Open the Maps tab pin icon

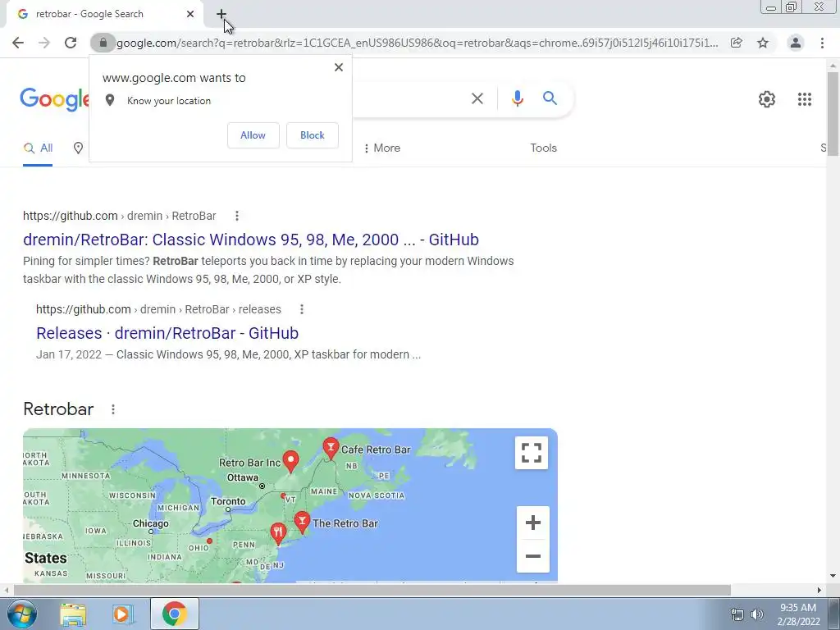[x=78, y=148]
